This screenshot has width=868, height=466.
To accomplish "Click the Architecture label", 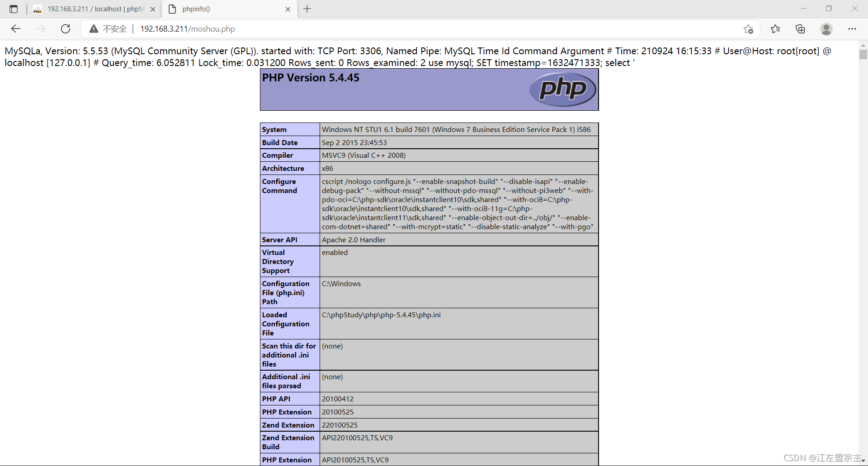I will point(283,169).
